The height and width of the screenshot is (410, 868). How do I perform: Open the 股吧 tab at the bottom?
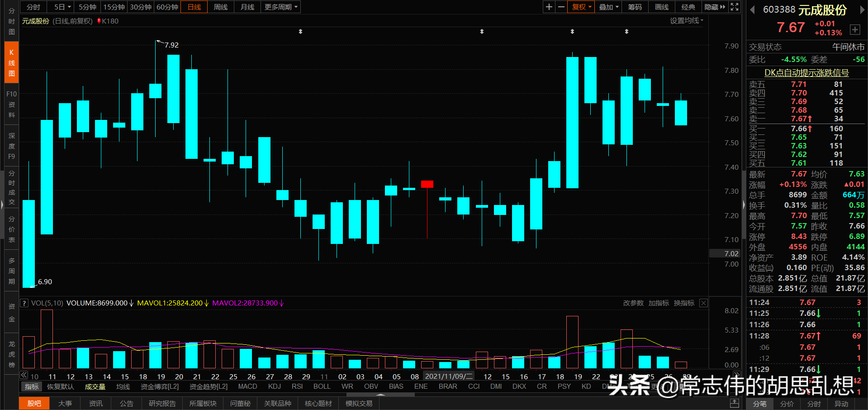(x=34, y=403)
